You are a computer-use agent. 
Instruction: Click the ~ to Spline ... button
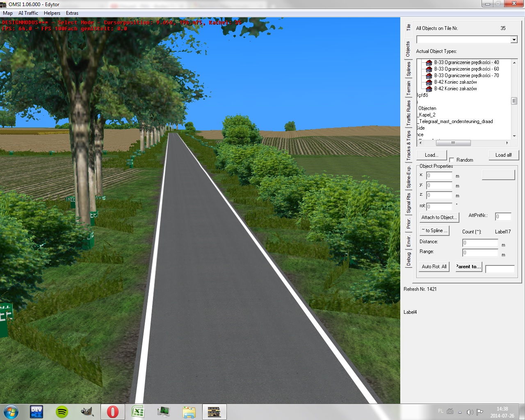(434, 231)
